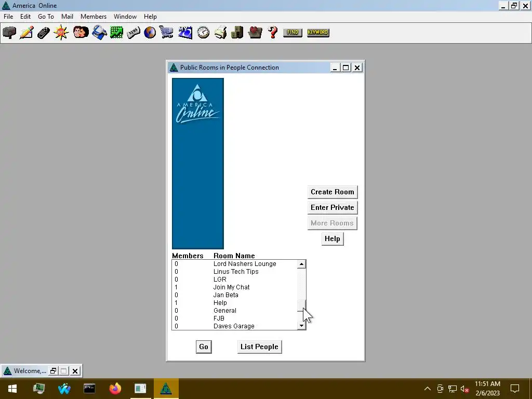Select the Daves Garage room
Image resolution: width=532 pixels, height=399 pixels.
[234, 326]
